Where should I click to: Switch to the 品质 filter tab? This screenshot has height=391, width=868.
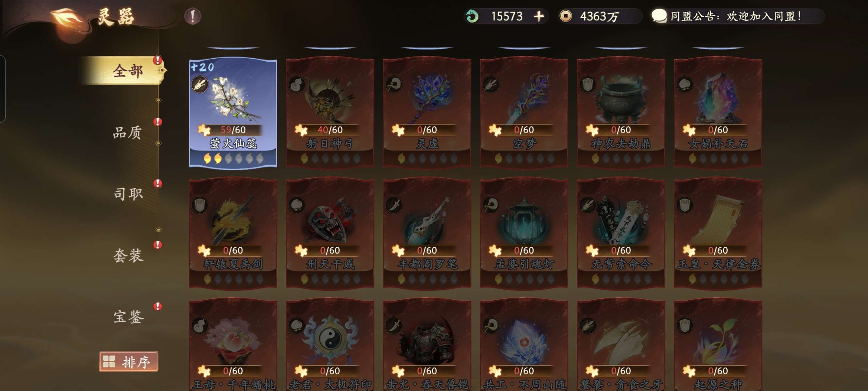coord(127,133)
